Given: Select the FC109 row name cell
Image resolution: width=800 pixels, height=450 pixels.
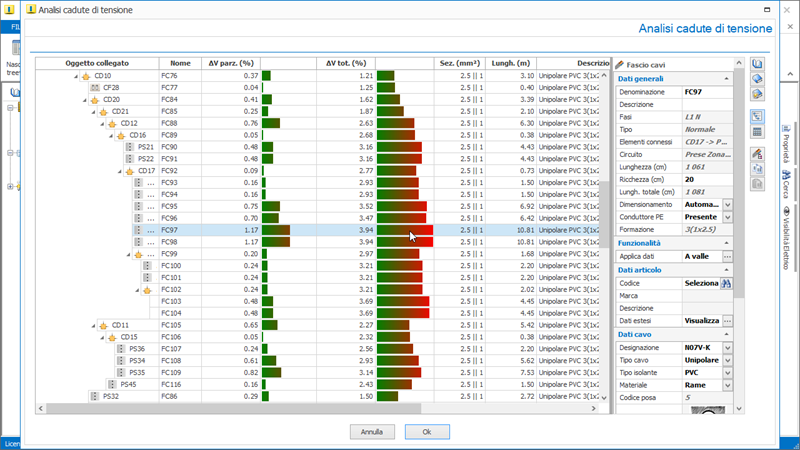Looking at the screenshot, I should click(x=180, y=372).
